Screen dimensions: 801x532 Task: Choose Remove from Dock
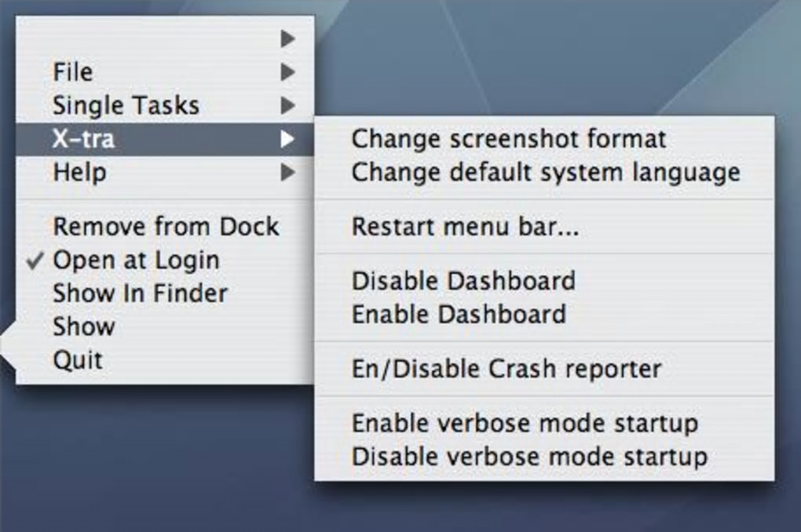pyautogui.click(x=166, y=227)
